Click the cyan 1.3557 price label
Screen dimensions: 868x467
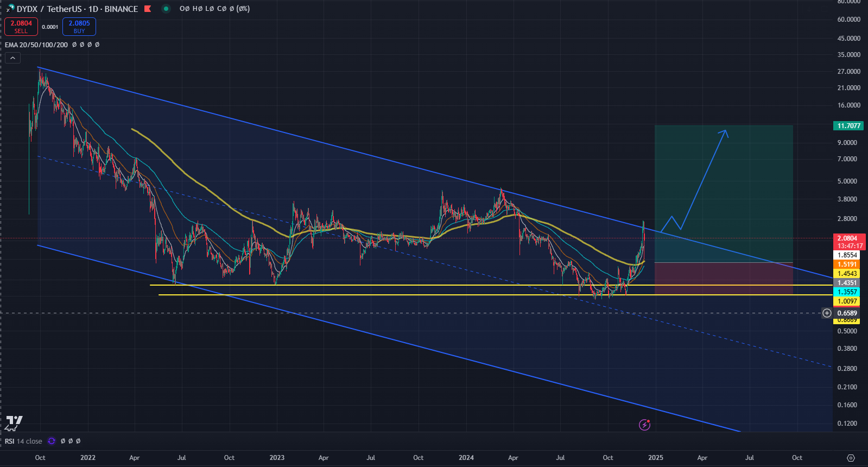point(847,292)
